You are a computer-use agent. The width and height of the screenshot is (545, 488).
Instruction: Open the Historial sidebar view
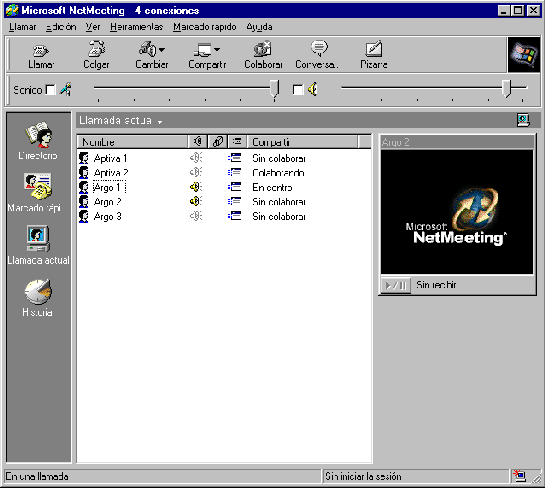coord(38,298)
